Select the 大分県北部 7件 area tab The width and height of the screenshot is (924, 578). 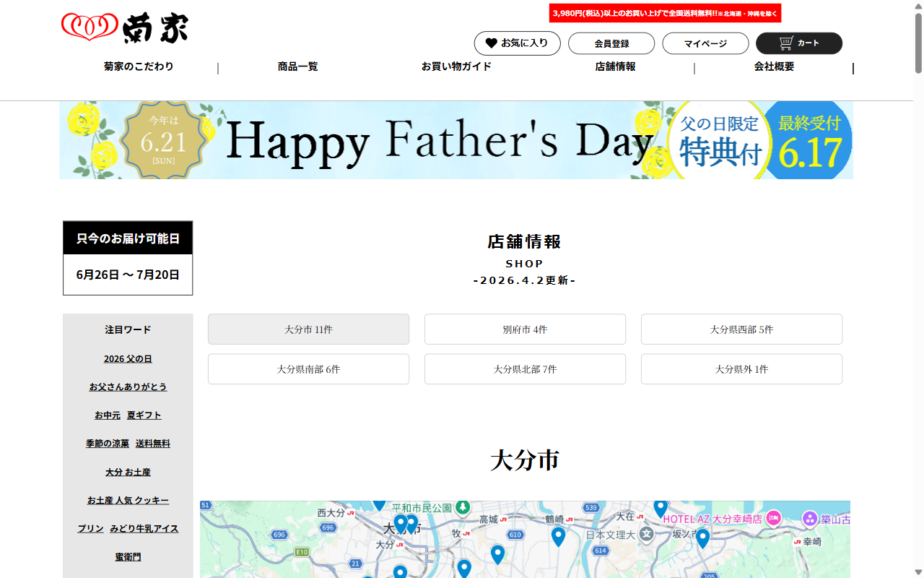[x=525, y=369]
